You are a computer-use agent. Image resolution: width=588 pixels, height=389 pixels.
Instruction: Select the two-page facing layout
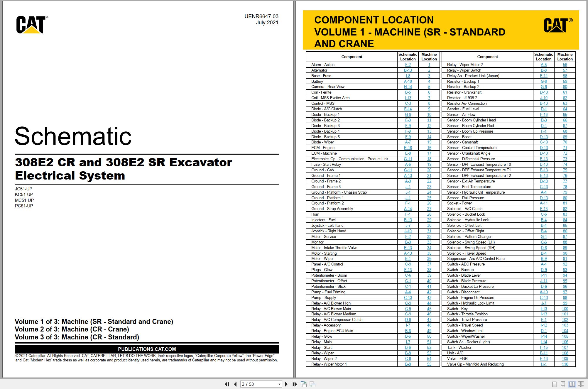coord(572,384)
